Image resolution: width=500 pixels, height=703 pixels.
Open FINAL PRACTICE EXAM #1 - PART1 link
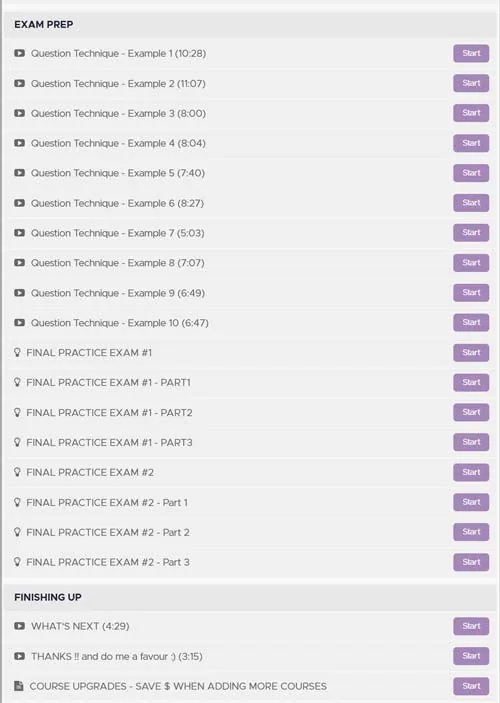pyautogui.click(x=109, y=382)
